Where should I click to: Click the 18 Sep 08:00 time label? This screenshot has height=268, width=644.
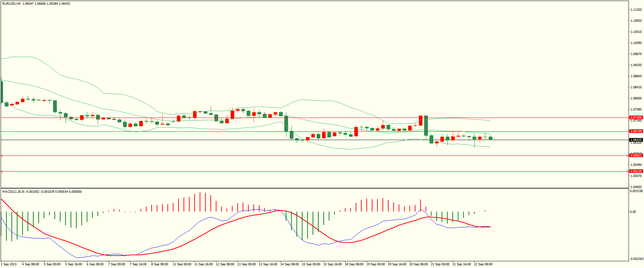click(x=354, y=264)
